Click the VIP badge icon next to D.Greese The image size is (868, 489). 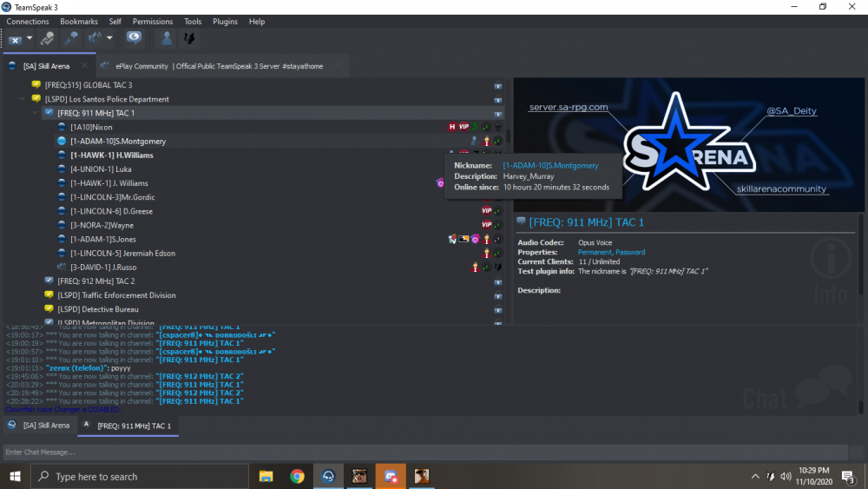click(487, 211)
